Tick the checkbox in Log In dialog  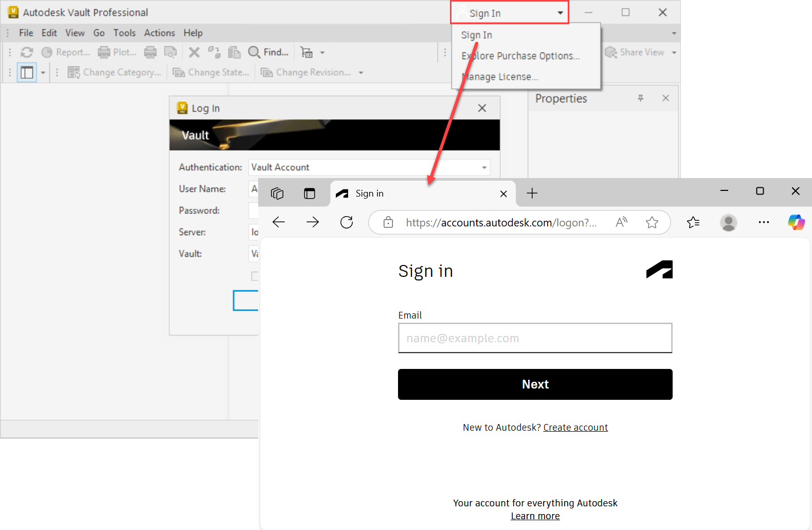pos(255,276)
